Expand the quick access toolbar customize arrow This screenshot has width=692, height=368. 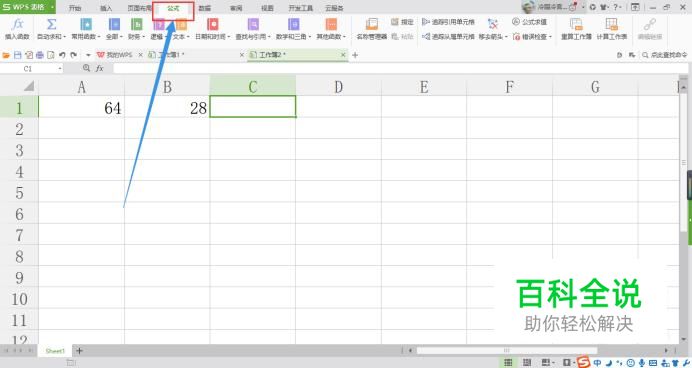[88, 55]
